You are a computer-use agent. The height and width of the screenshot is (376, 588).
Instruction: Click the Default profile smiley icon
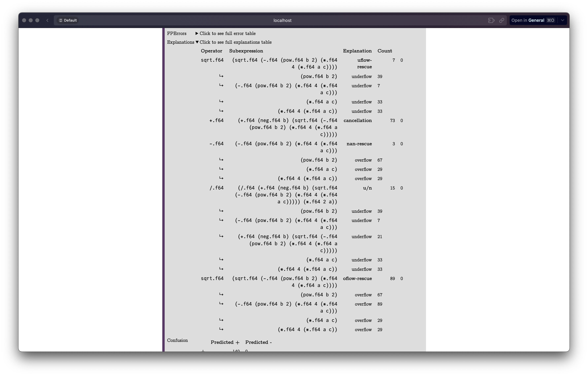(61, 20)
